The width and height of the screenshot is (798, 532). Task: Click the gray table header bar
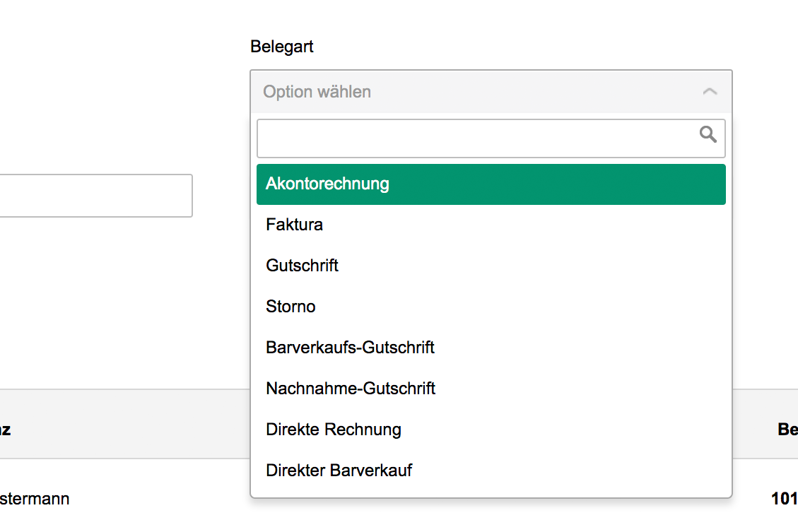click(x=127, y=424)
